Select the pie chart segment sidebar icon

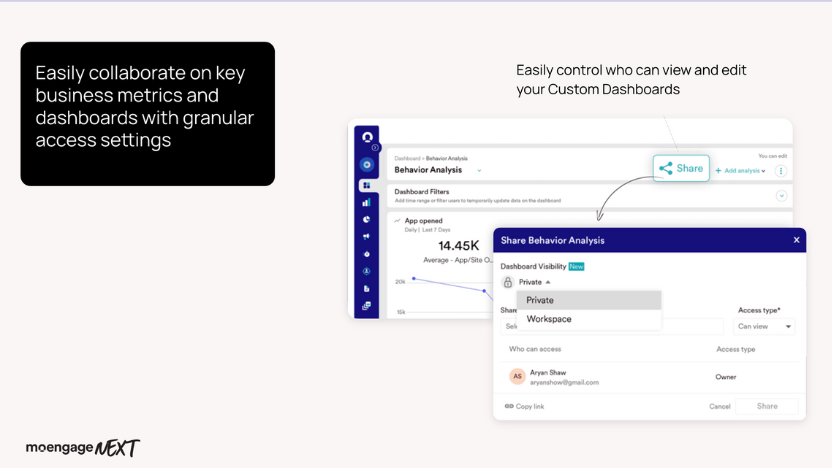[x=367, y=220]
